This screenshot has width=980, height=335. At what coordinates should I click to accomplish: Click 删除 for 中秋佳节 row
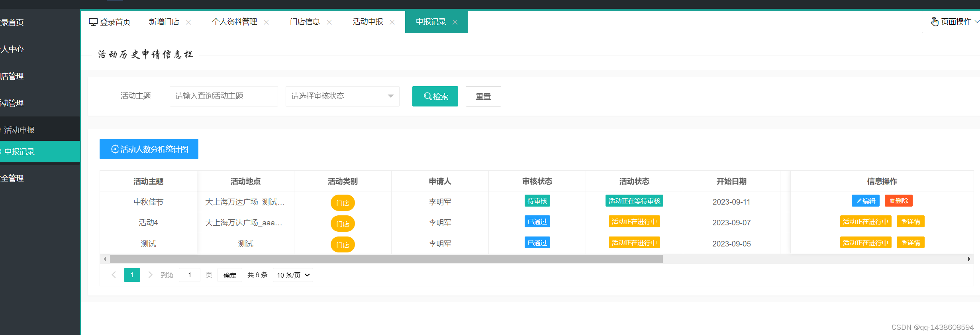coord(899,201)
